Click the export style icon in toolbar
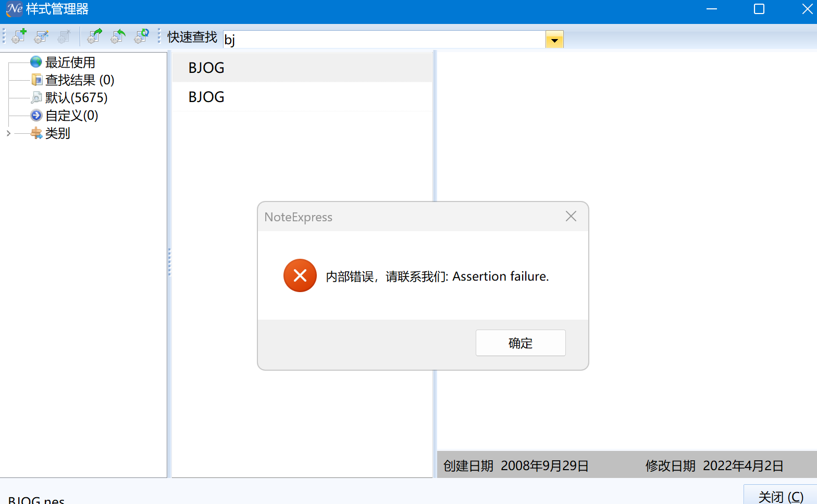The height and width of the screenshot is (504, 817). pos(95,36)
